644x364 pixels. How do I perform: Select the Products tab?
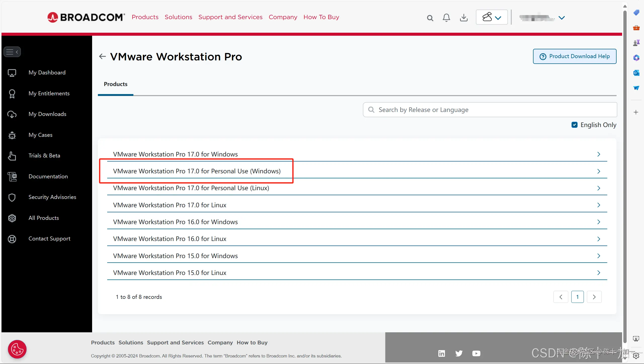(116, 84)
